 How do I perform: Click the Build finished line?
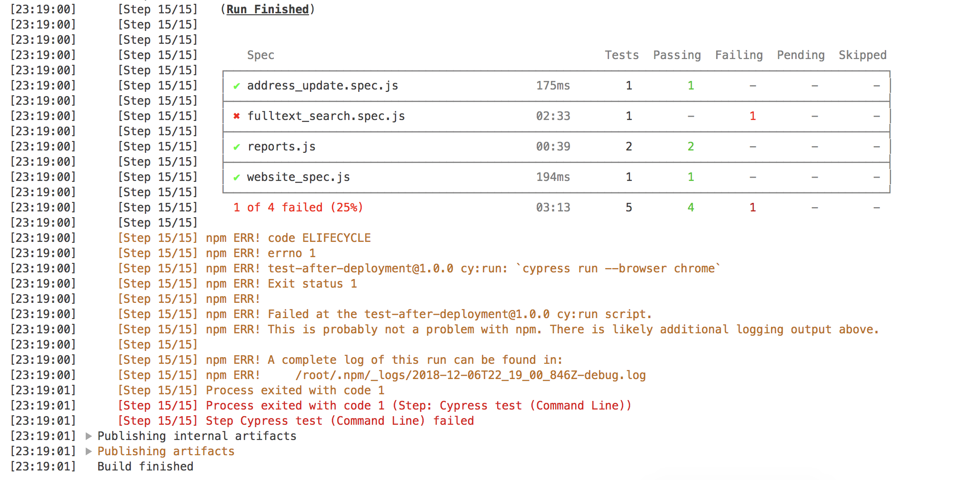click(145, 467)
